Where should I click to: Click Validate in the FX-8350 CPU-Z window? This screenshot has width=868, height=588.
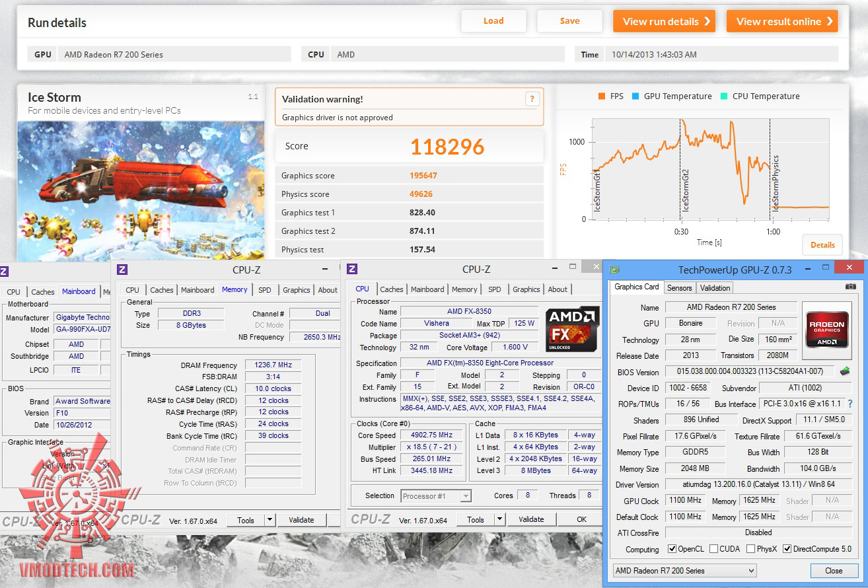[531, 520]
